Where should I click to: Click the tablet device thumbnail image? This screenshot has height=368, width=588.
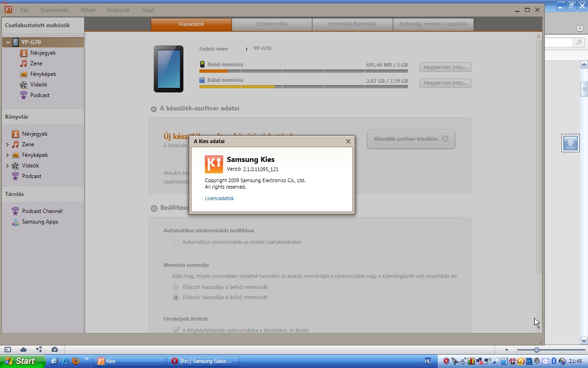169,69
